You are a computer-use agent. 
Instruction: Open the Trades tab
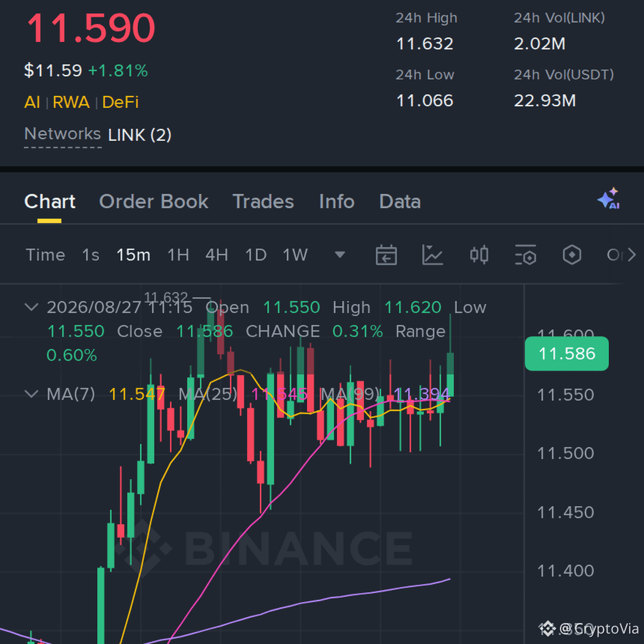pyautogui.click(x=264, y=202)
